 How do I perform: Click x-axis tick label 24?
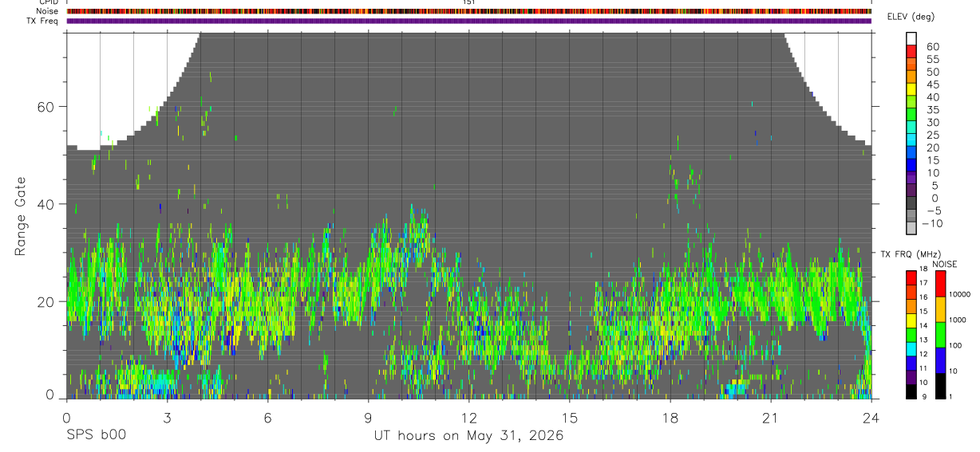(871, 417)
